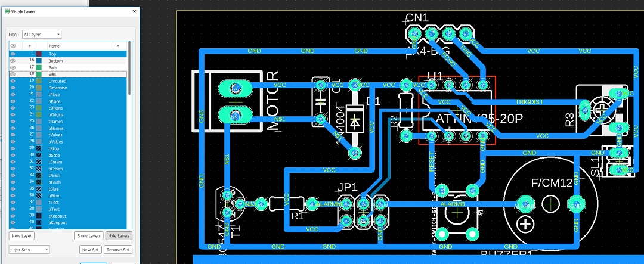Select the tNames layer row
Viewport: 644px width, 264px height.
click(x=68, y=122)
